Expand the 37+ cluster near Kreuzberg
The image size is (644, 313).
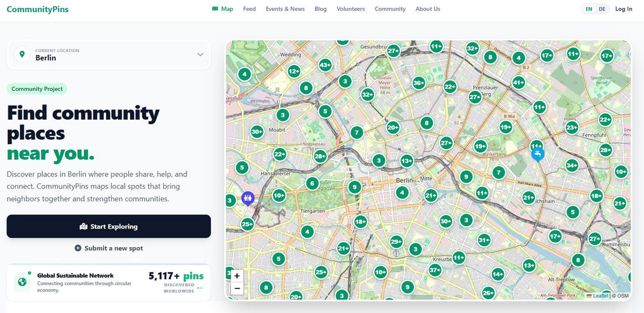[x=434, y=270]
